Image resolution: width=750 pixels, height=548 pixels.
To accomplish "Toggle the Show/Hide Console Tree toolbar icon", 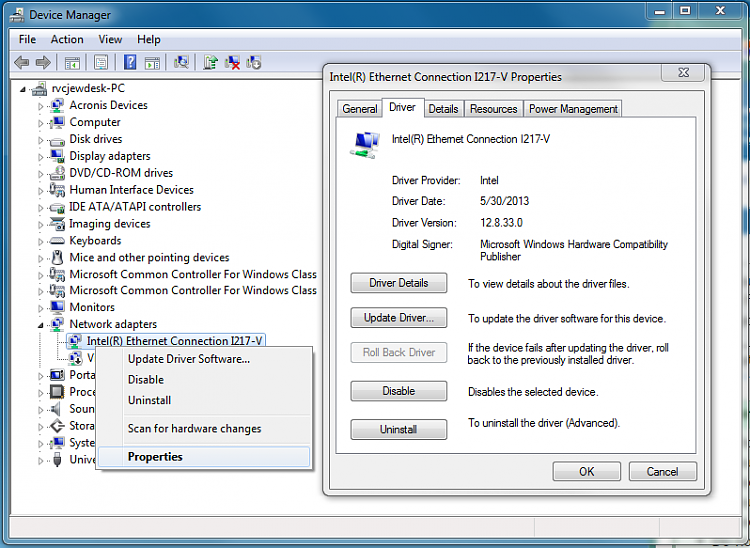I will (x=72, y=63).
